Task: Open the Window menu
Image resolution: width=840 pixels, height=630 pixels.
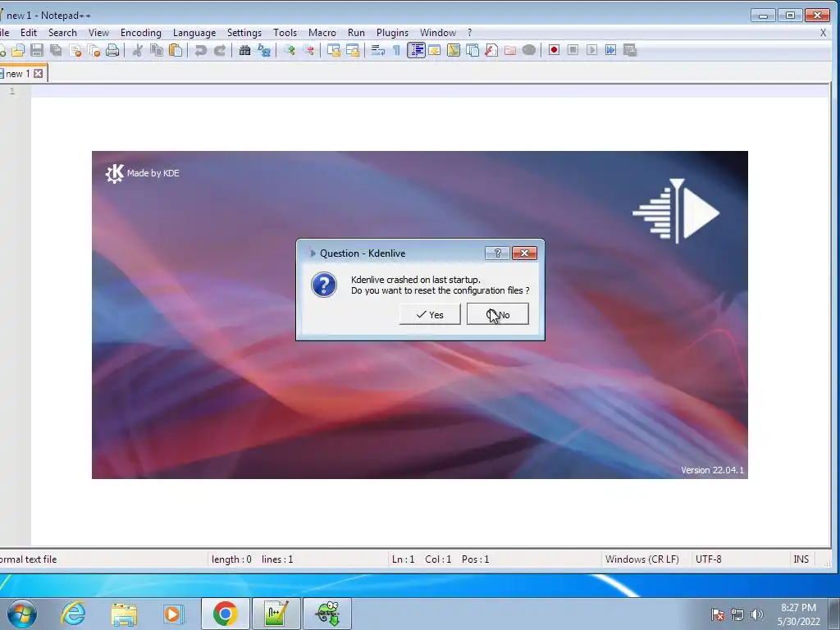Action: point(438,33)
